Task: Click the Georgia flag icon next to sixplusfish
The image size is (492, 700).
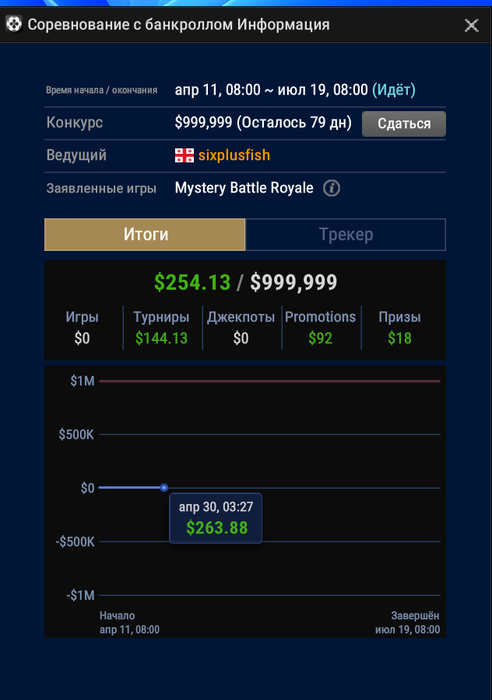Action: tap(184, 155)
